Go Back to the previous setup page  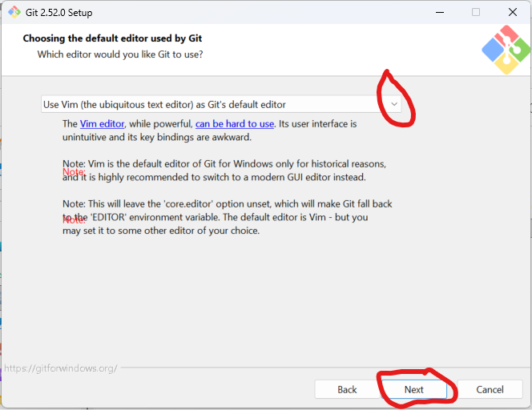pyautogui.click(x=347, y=389)
